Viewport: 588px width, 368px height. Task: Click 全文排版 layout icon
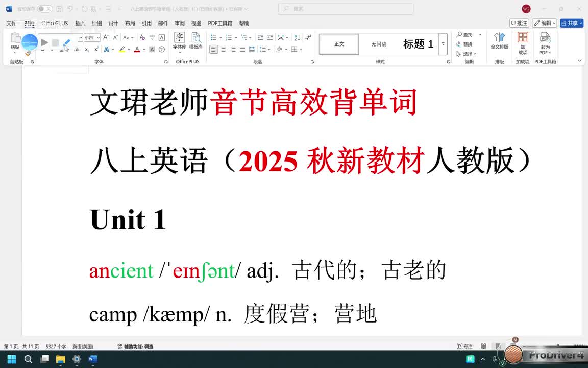[x=500, y=41]
